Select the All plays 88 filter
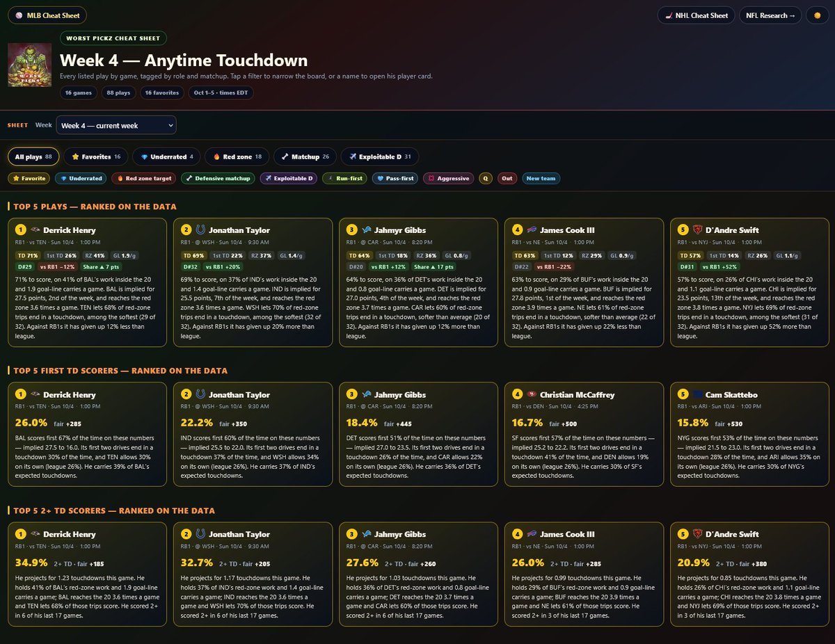 [33, 156]
